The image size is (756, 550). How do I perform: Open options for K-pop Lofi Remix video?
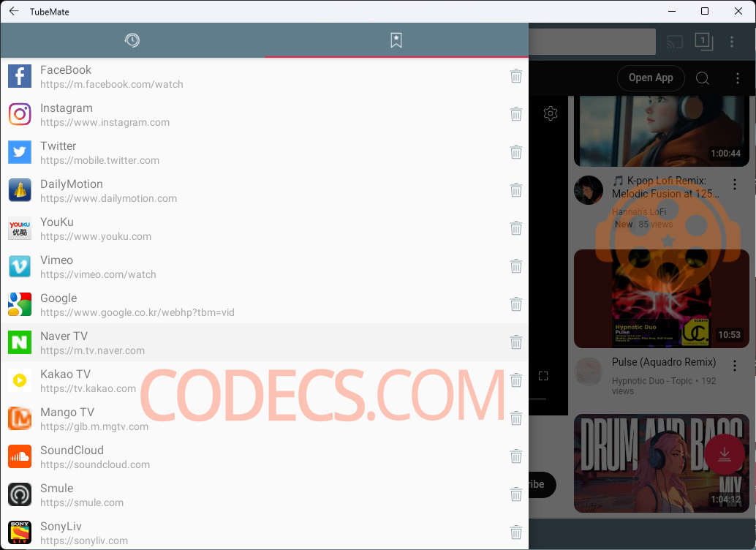[x=734, y=184]
